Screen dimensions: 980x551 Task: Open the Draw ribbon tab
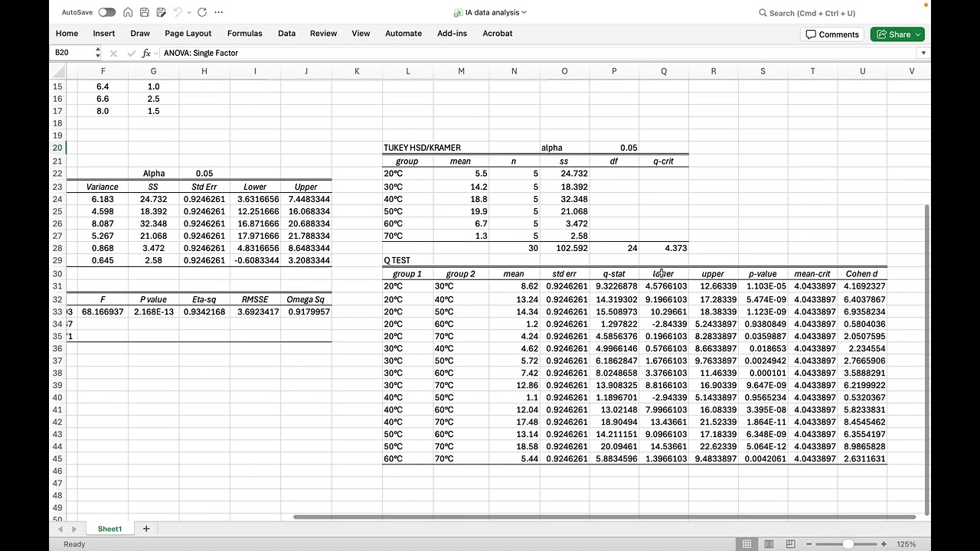tap(140, 34)
